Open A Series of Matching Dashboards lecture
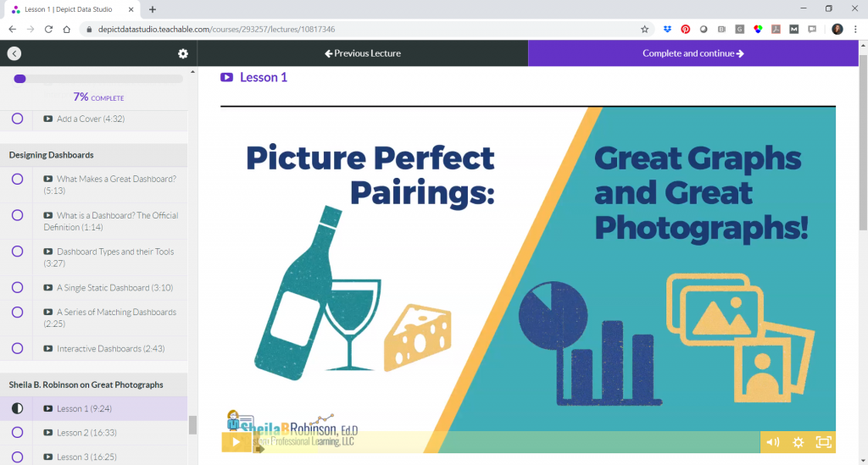 click(110, 318)
